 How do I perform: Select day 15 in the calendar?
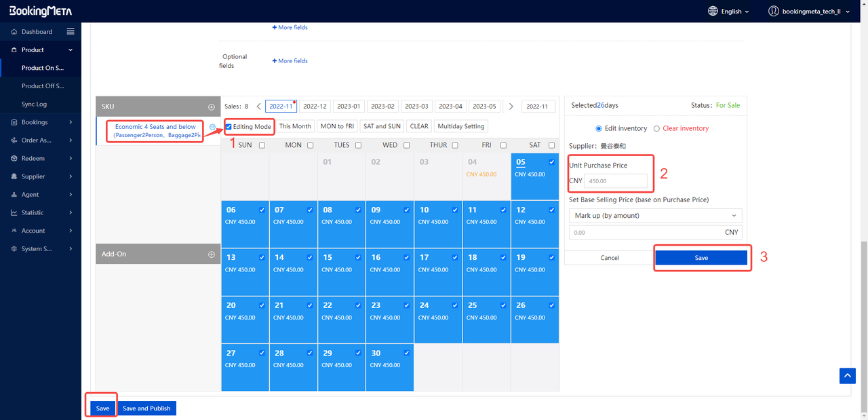(341, 271)
